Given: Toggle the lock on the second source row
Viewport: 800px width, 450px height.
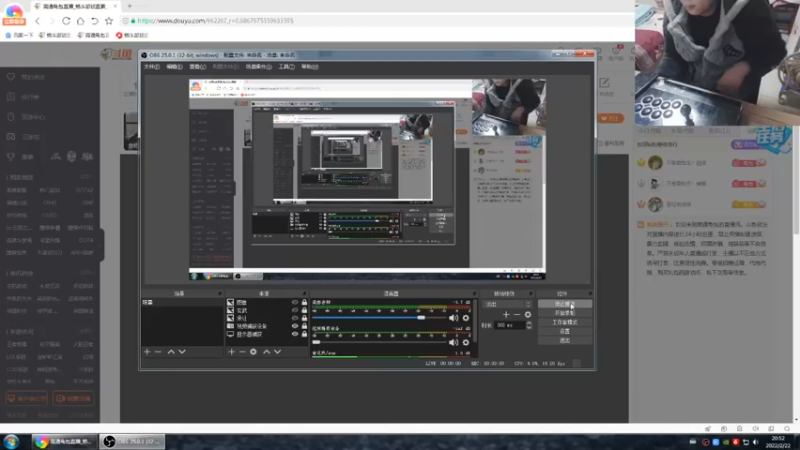Looking at the screenshot, I should coord(305,310).
